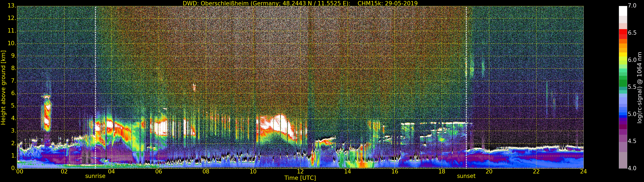Click the white dotted sunset marker line
644x182 pixels.
click(x=466, y=87)
